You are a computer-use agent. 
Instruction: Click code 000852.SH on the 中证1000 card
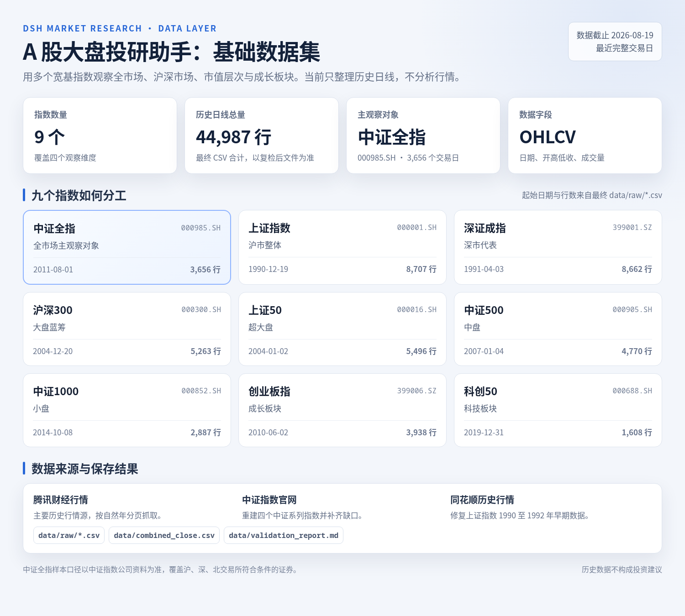click(x=201, y=391)
